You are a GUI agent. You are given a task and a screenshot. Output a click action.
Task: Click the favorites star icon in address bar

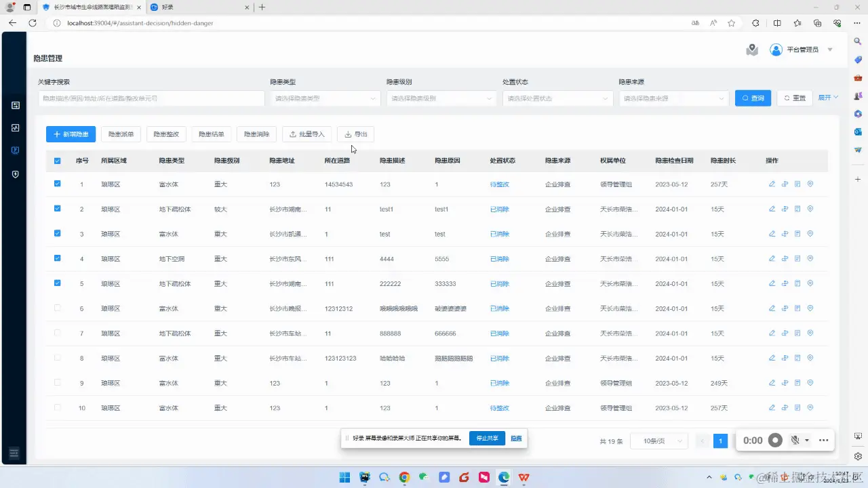pos(731,23)
